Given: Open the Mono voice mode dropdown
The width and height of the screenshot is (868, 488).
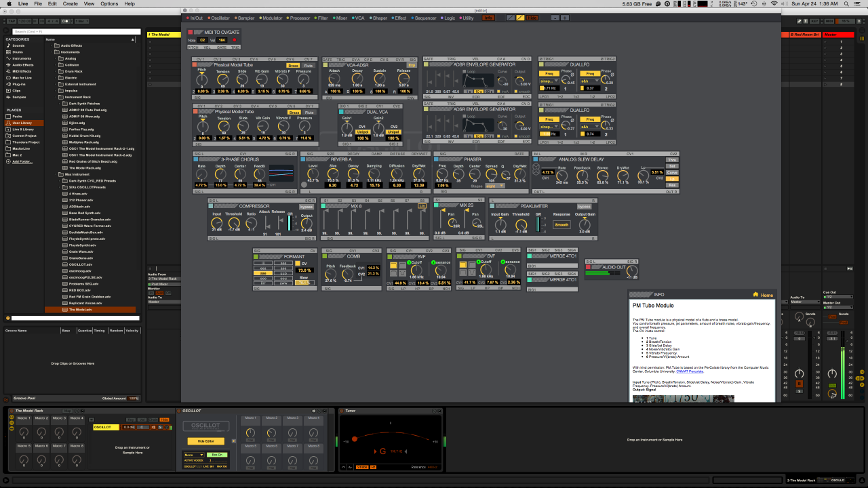Looking at the screenshot, I should 193,455.
